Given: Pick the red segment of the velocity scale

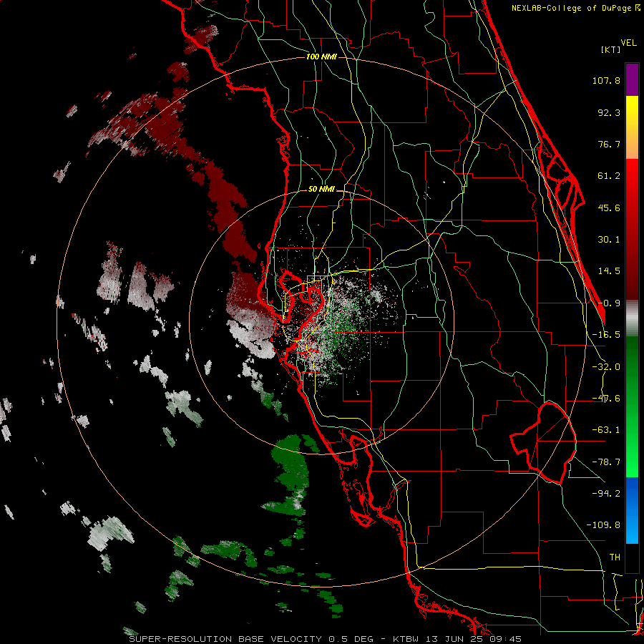Looking at the screenshot, I should click(632, 229).
